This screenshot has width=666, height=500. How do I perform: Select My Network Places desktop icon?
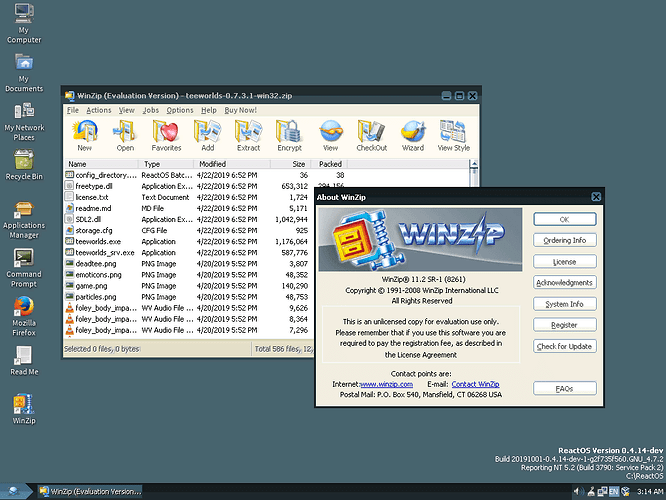tap(24, 121)
